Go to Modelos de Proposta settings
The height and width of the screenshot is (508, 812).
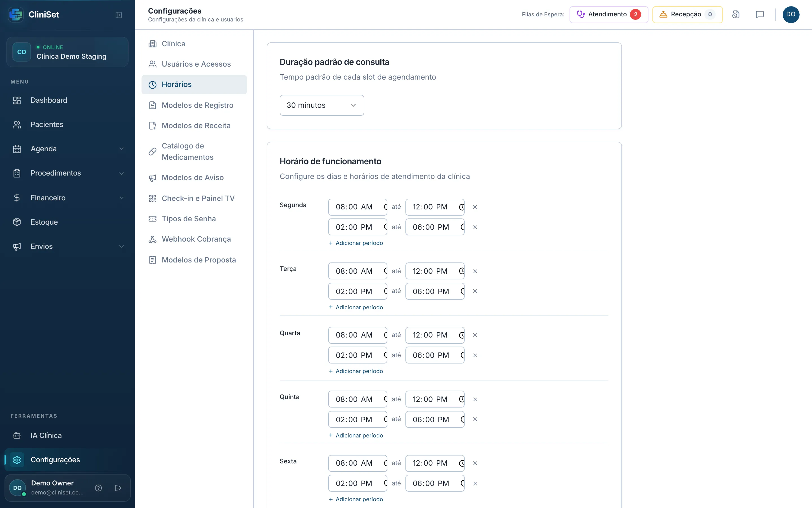(x=194, y=260)
